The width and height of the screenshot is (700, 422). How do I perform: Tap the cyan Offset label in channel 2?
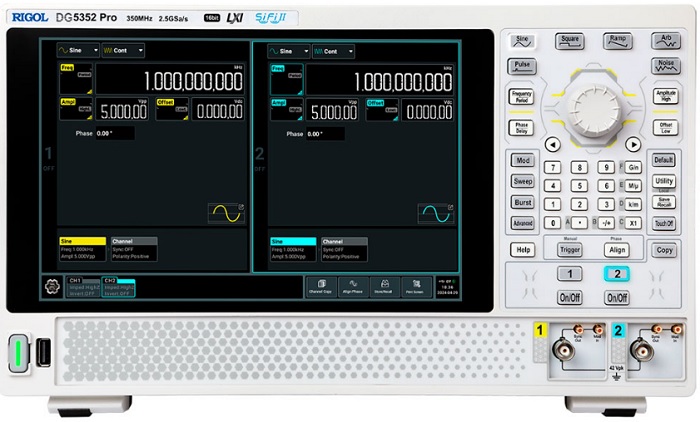coord(375,103)
